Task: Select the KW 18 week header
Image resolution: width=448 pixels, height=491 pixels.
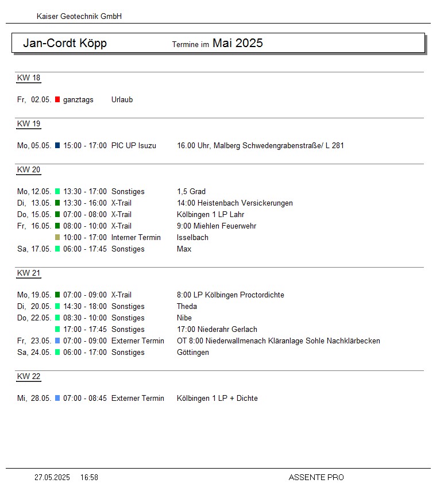Action: click(x=29, y=78)
